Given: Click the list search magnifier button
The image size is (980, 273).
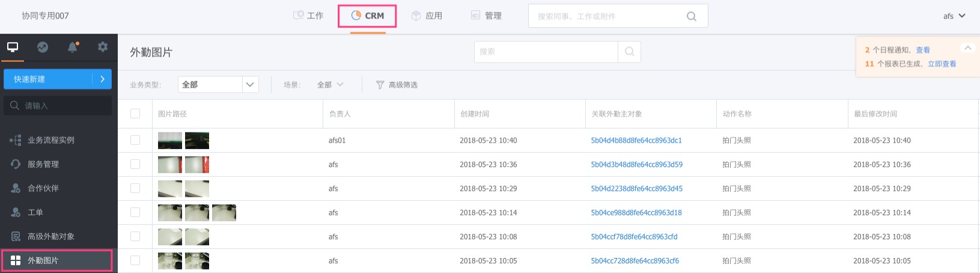Looking at the screenshot, I should [629, 52].
